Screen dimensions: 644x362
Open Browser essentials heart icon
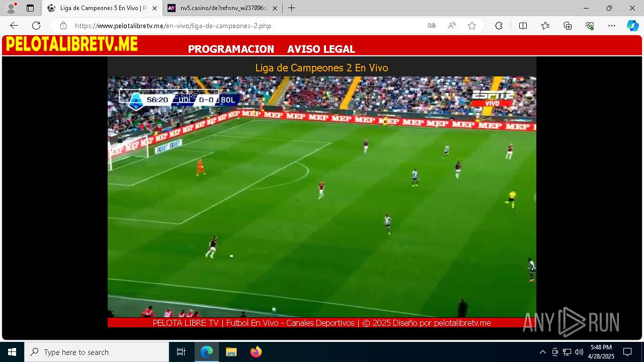(x=590, y=26)
